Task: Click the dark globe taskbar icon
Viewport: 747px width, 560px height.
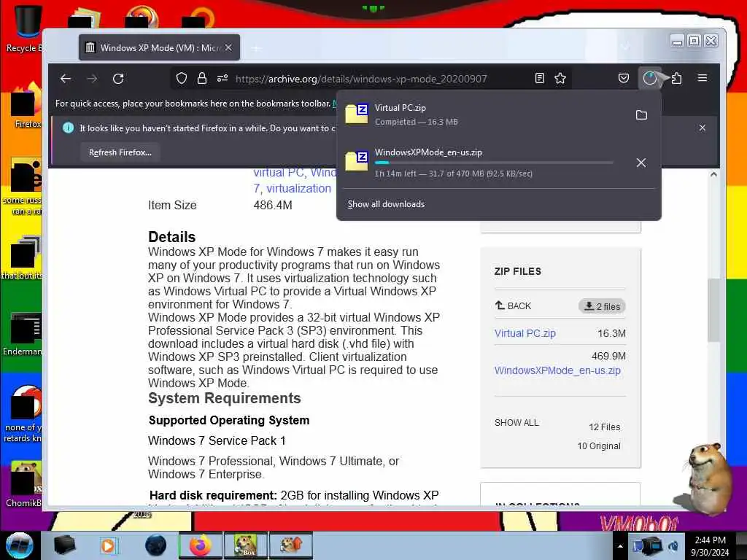Action: click(155, 545)
